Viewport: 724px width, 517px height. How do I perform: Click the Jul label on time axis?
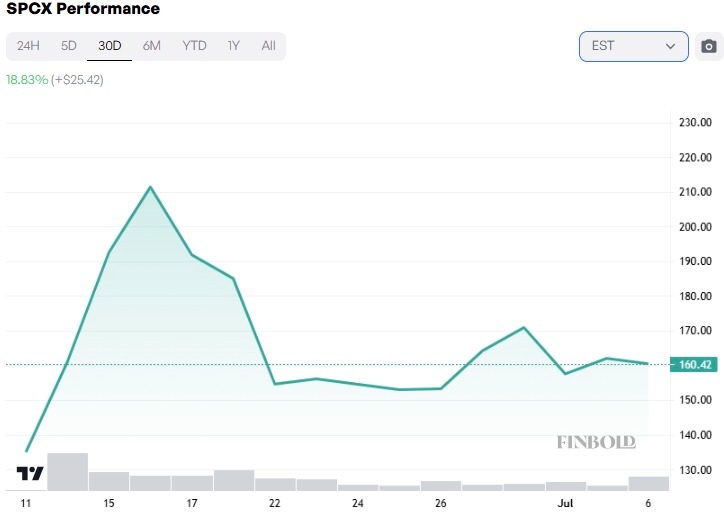[565, 503]
